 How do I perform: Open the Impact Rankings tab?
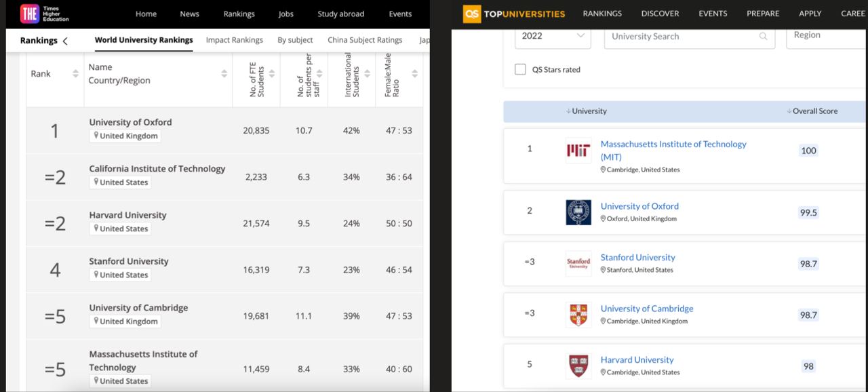point(234,40)
